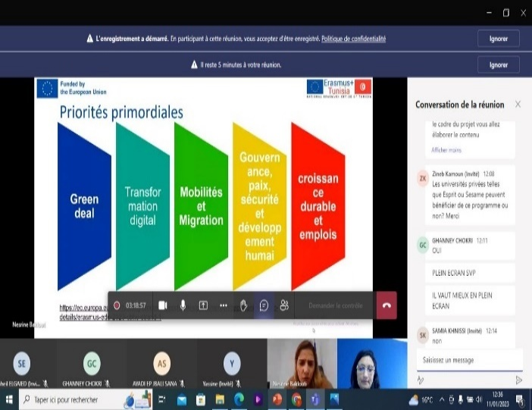Click Demander le contrôle
This screenshot has width=532, height=410.
335,305
